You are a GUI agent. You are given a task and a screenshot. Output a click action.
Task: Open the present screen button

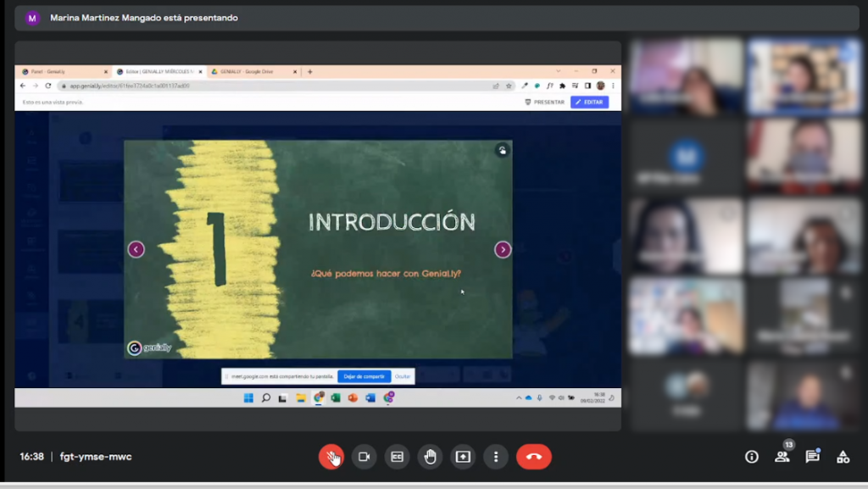463,457
